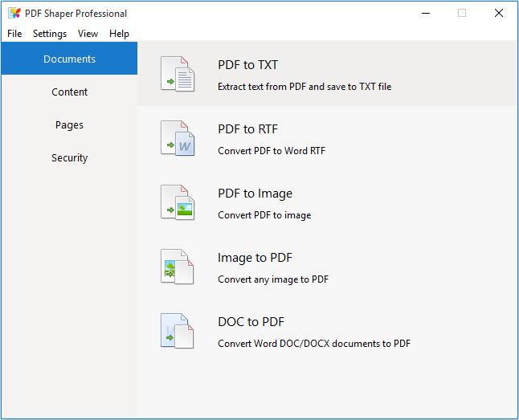Switch to the Pages category
Viewport: 519px width, 420px height.
tap(69, 124)
